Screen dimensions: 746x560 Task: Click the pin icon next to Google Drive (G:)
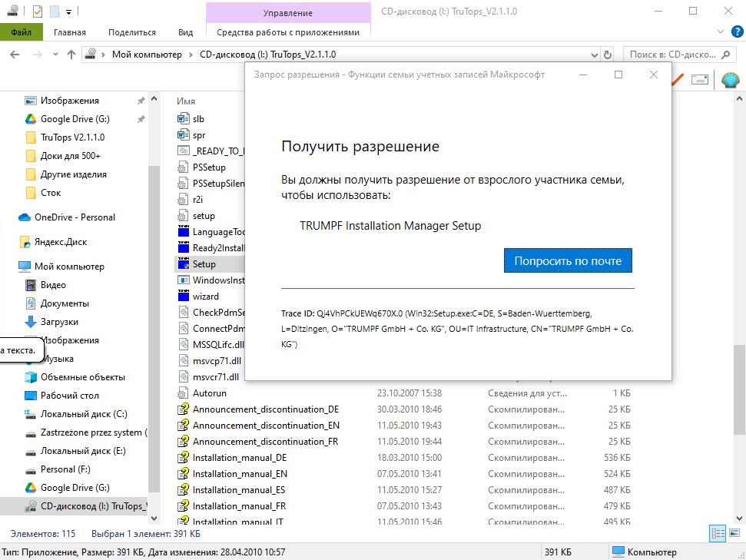point(141,119)
